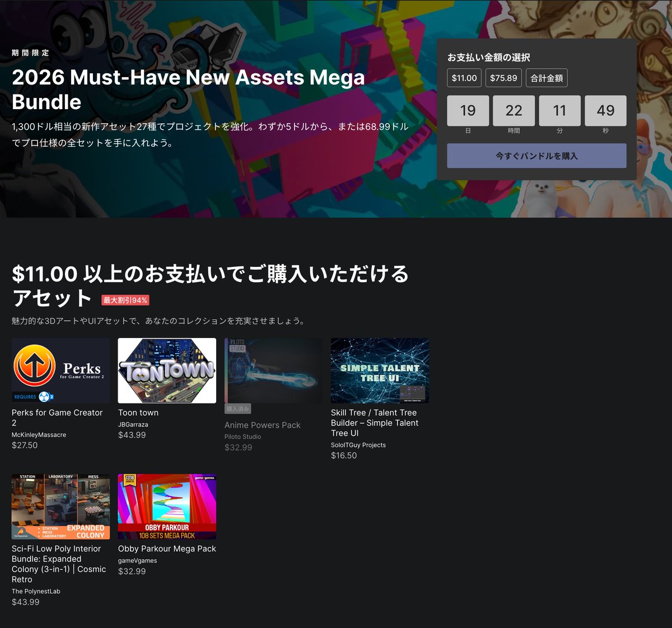Open the Toon town thumbnail image
The height and width of the screenshot is (628, 672).
coord(167,371)
